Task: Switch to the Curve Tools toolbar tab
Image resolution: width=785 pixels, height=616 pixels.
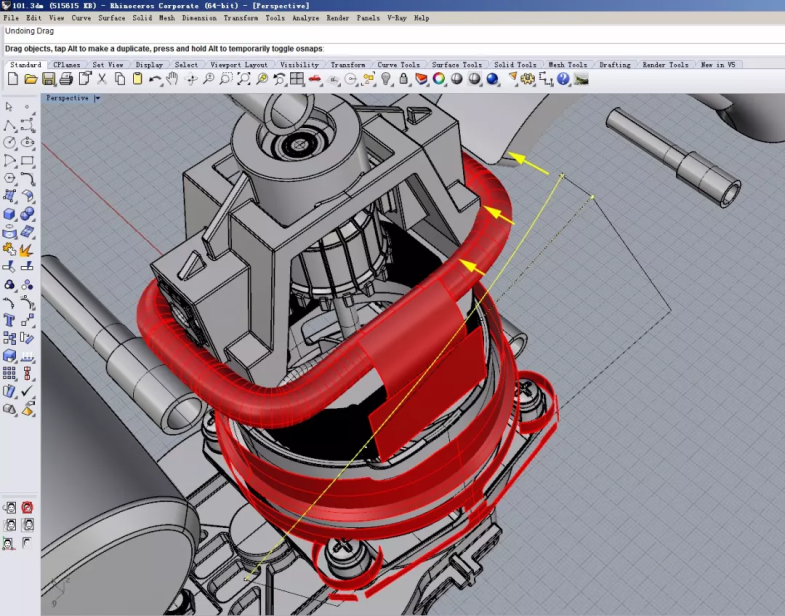Action: (x=397, y=65)
